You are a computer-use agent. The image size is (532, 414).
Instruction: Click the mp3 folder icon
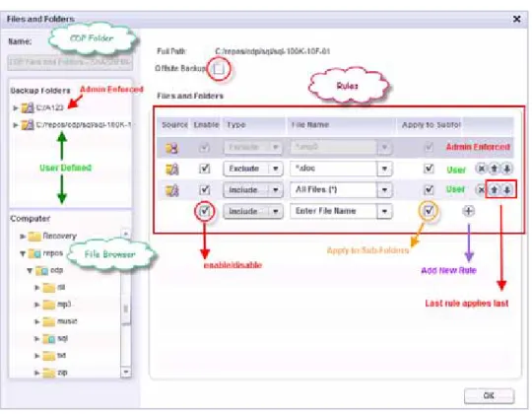tap(49, 305)
